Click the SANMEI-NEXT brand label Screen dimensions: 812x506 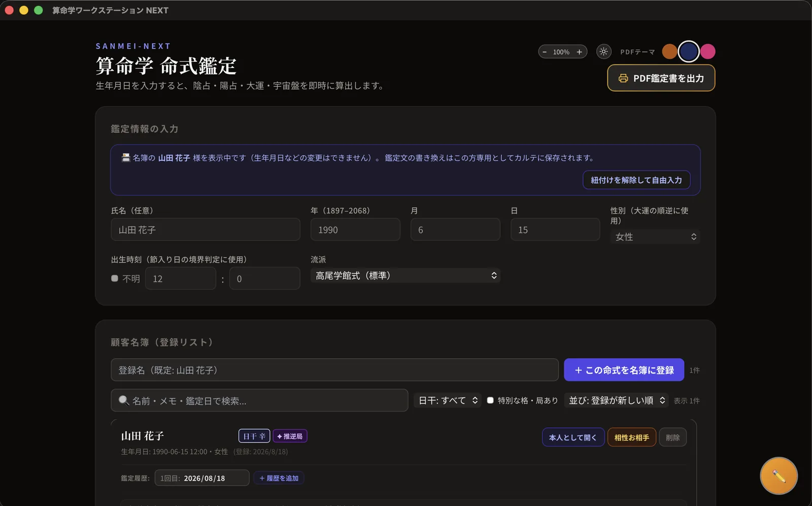click(133, 46)
